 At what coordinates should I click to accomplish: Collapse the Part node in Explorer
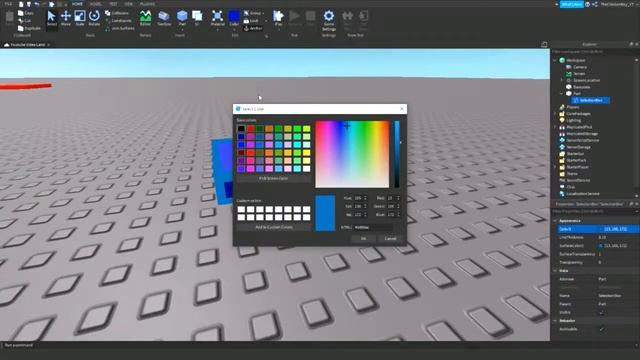(x=562, y=93)
